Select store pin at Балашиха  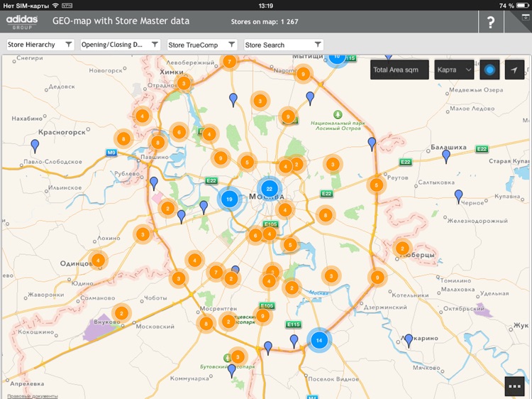[446, 156]
